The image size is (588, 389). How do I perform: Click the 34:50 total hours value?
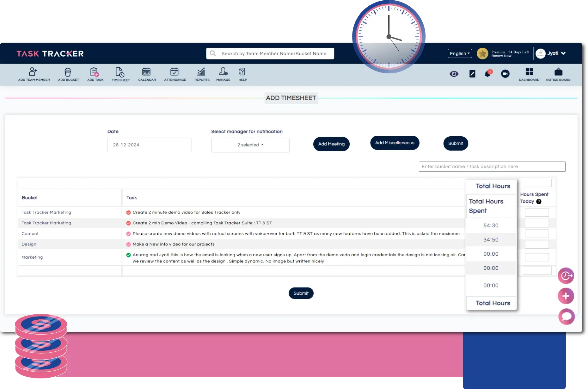coord(491,240)
